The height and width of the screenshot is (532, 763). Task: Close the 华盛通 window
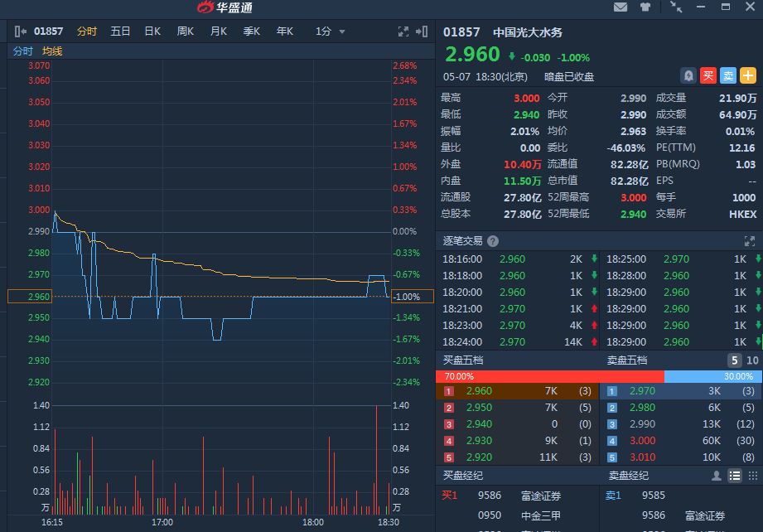pos(750,7)
